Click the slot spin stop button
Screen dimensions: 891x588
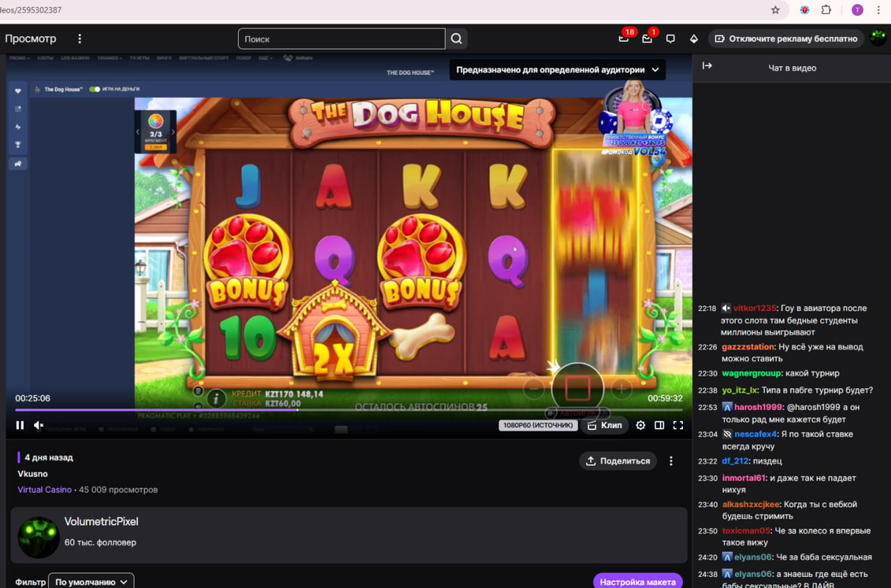(x=578, y=389)
